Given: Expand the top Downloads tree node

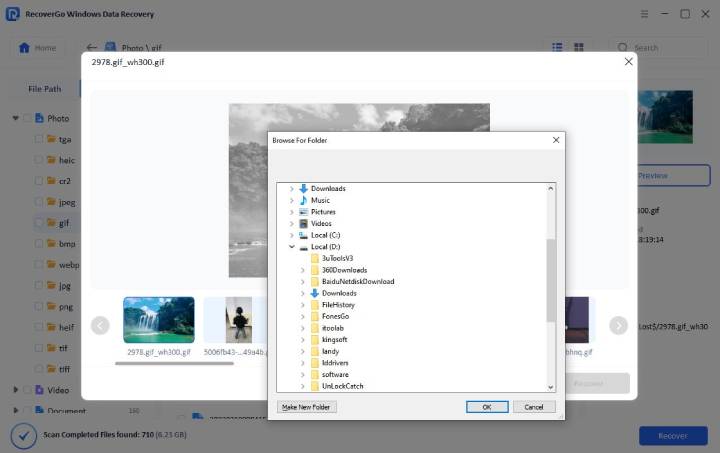Looking at the screenshot, I should pos(292,189).
